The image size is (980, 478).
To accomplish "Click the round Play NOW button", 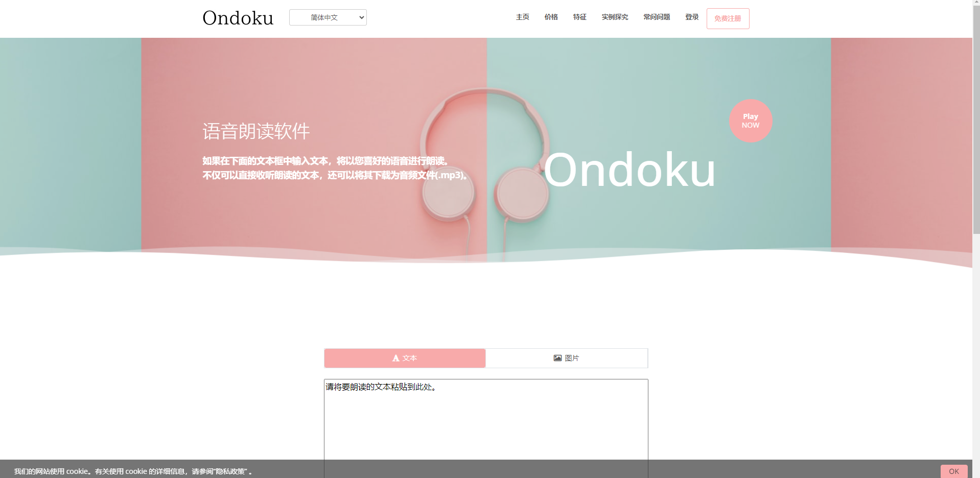I will pyautogui.click(x=750, y=121).
